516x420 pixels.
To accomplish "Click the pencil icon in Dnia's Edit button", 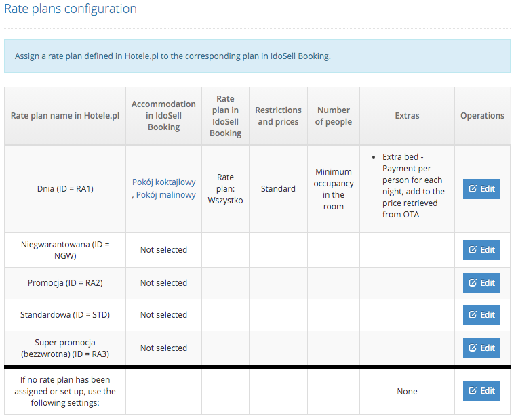I will (473, 188).
